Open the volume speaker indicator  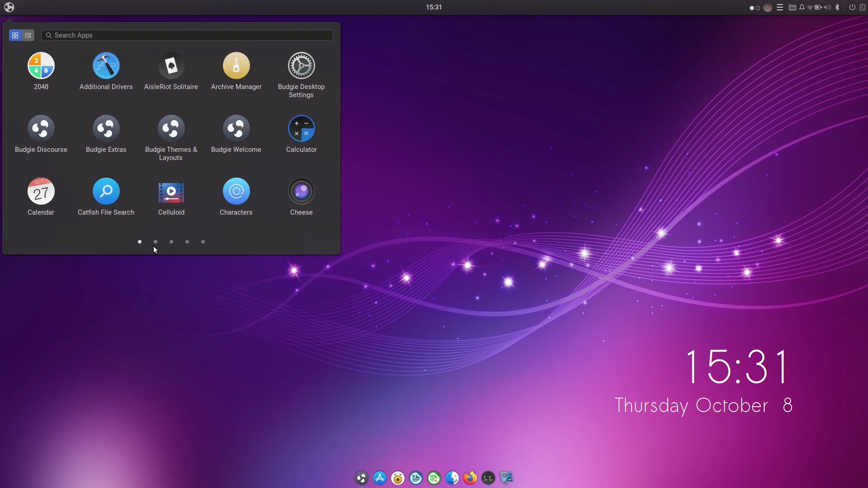point(827,7)
